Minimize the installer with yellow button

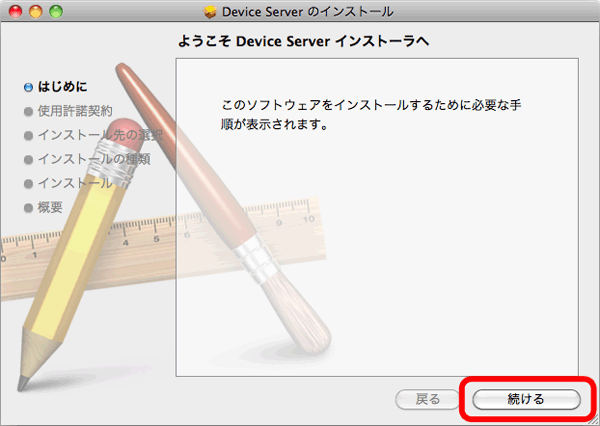coord(36,11)
